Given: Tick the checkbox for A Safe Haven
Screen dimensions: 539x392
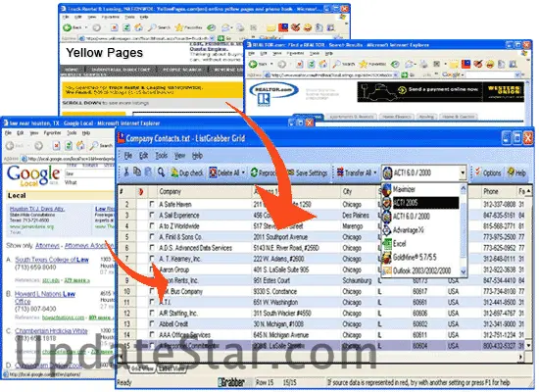Looking at the screenshot, I should pyautogui.click(x=152, y=204).
